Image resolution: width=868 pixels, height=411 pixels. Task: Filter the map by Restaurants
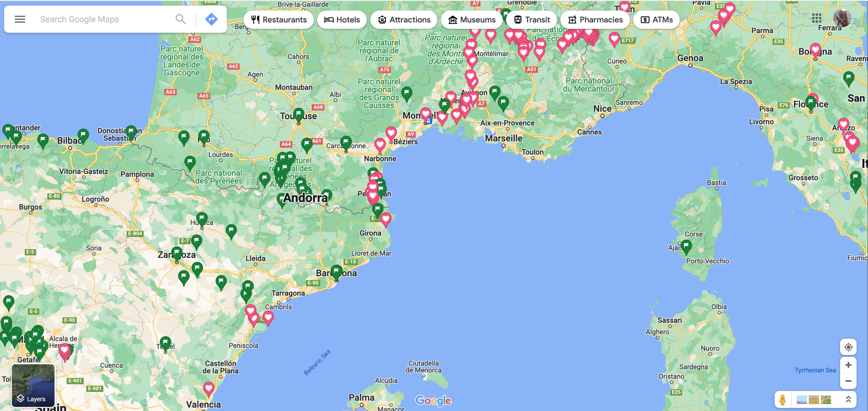[279, 20]
